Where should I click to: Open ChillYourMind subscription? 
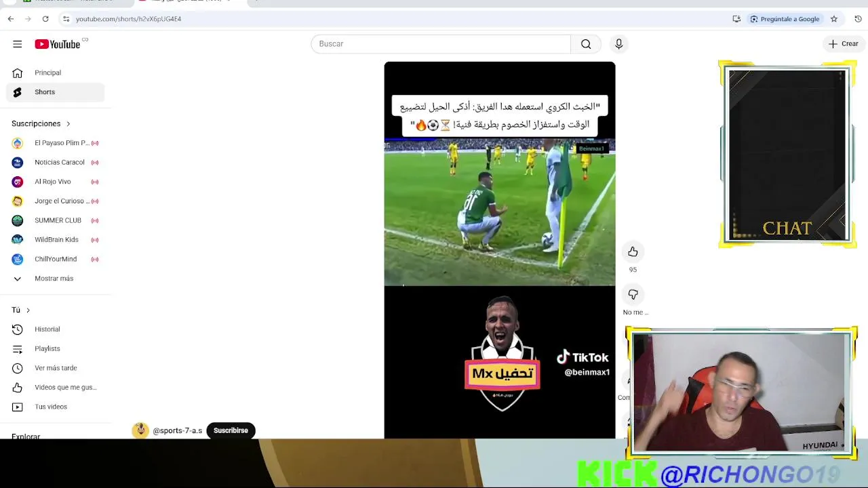click(56, 259)
